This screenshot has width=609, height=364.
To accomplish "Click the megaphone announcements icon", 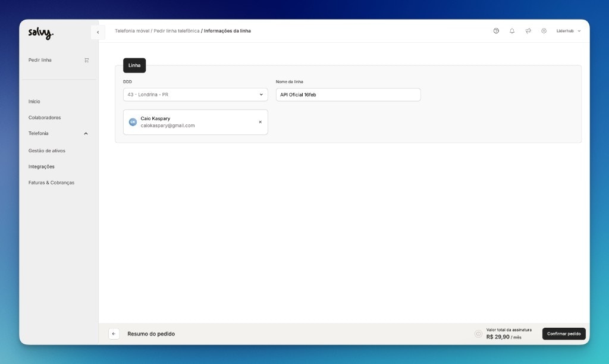I will pyautogui.click(x=528, y=31).
